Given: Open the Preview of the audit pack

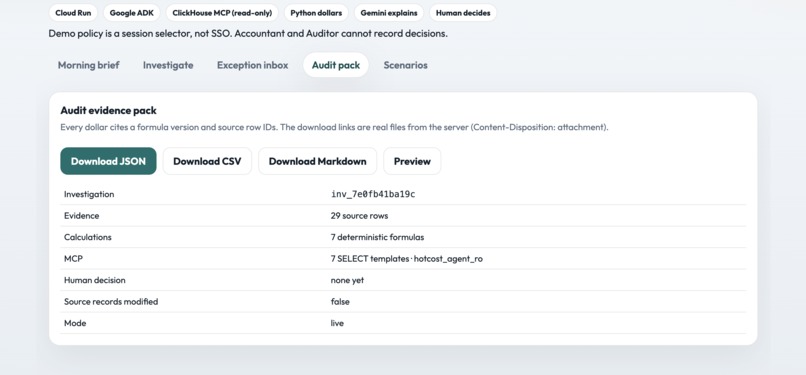Looking at the screenshot, I should tap(412, 161).
